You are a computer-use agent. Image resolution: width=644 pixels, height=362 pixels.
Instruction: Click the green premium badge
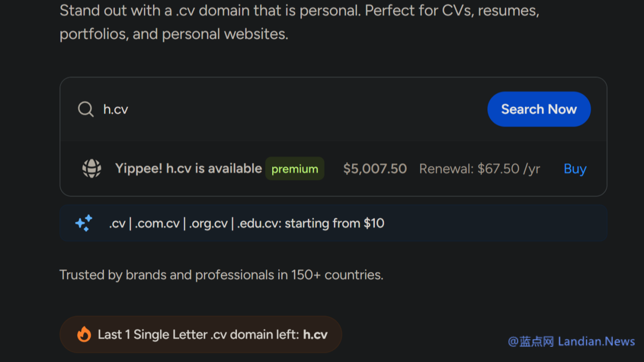point(295,169)
